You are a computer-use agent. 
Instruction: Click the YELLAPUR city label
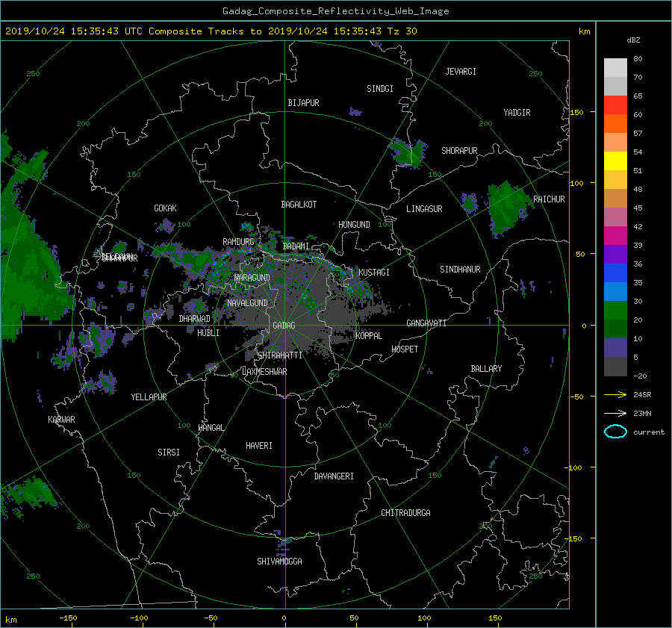tap(149, 397)
